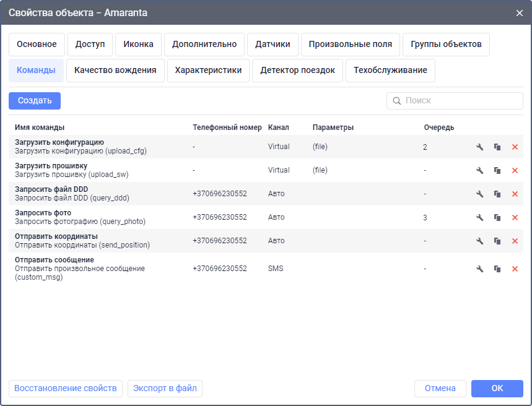
Task: Duplicate the Отправить координаты command
Action: 497,241
